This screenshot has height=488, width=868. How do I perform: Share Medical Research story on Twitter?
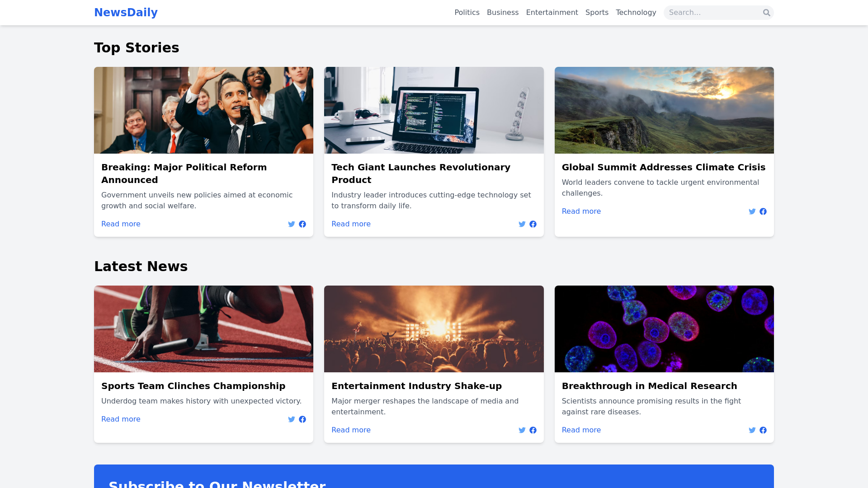point(752,430)
